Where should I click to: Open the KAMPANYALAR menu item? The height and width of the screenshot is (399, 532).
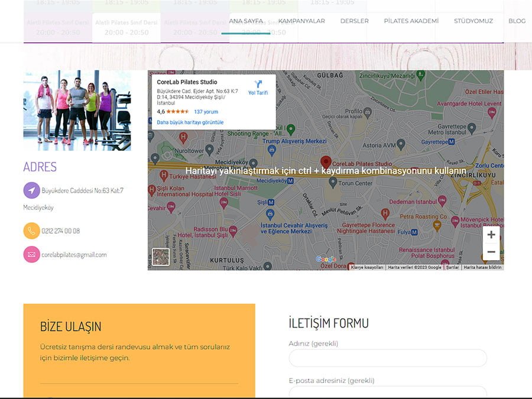(301, 21)
